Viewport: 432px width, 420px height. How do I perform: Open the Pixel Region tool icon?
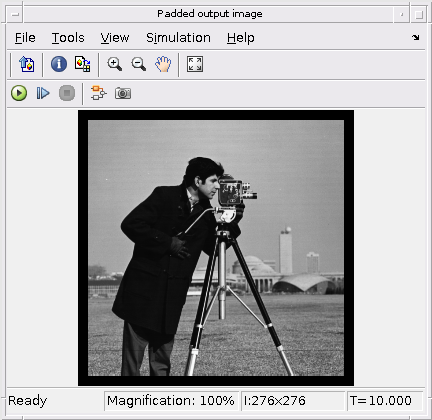coord(83,64)
